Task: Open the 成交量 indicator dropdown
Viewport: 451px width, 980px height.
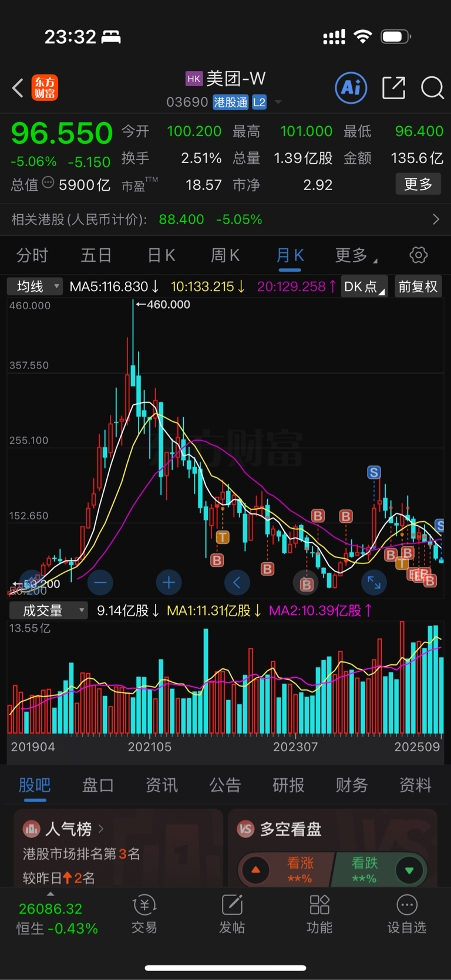Action: click(x=48, y=610)
